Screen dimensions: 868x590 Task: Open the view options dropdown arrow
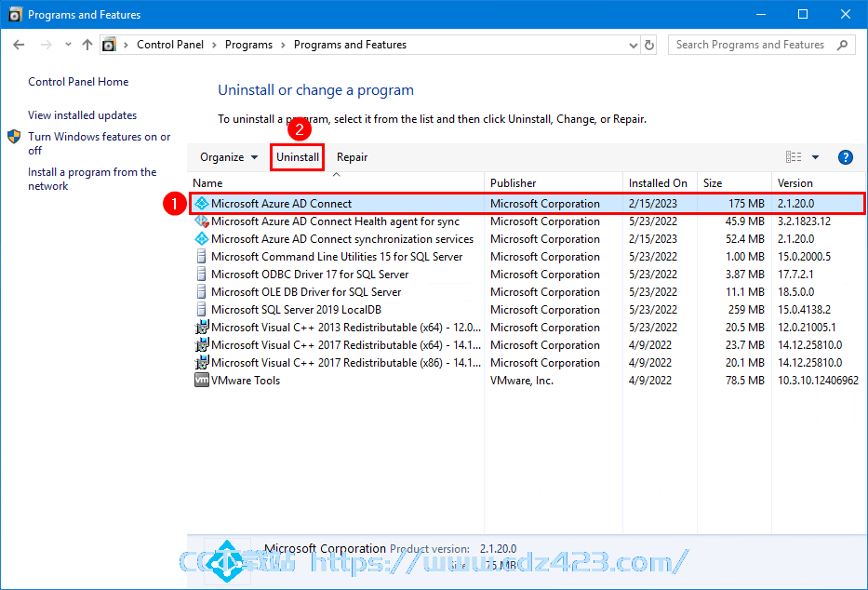pyautogui.click(x=815, y=157)
